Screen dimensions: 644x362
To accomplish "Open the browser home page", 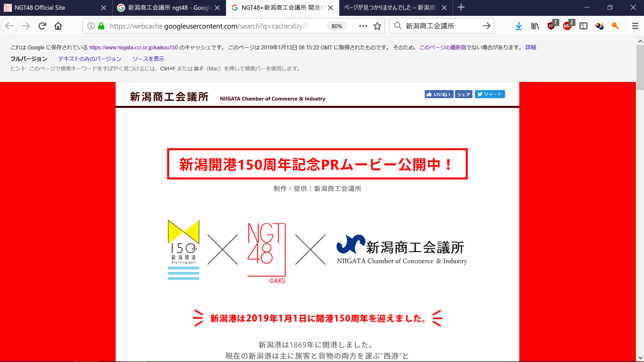I will pyautogui.click(x=58, y=26).
